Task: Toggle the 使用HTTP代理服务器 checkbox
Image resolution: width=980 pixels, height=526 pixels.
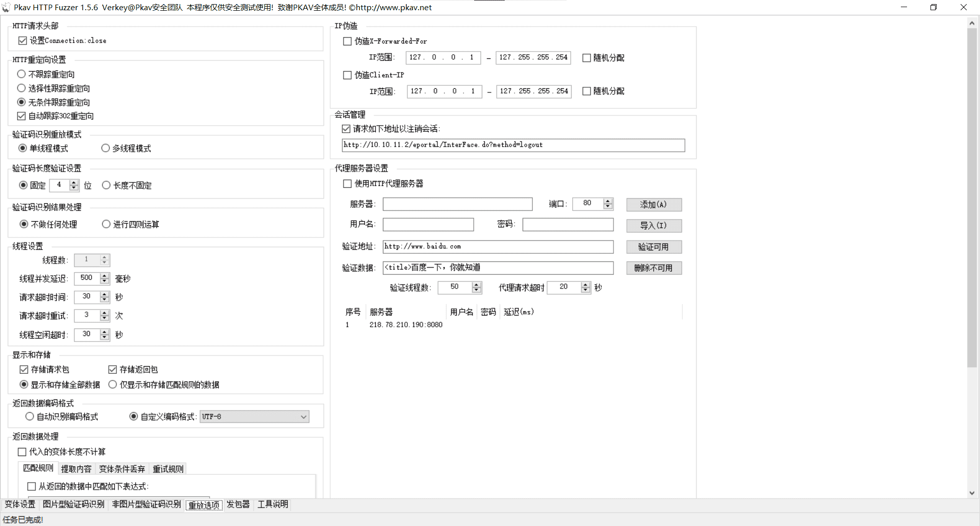Action: [x=348, y=184]
